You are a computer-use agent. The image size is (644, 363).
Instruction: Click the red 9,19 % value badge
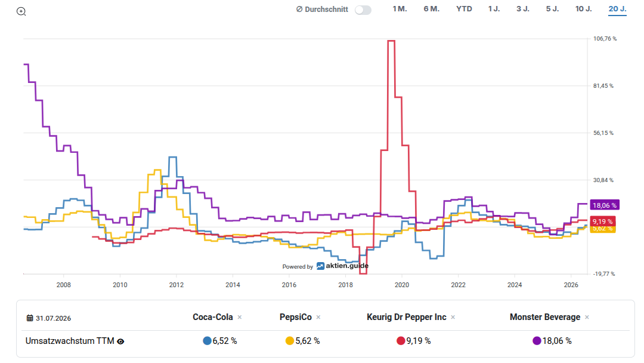point(602,221)
